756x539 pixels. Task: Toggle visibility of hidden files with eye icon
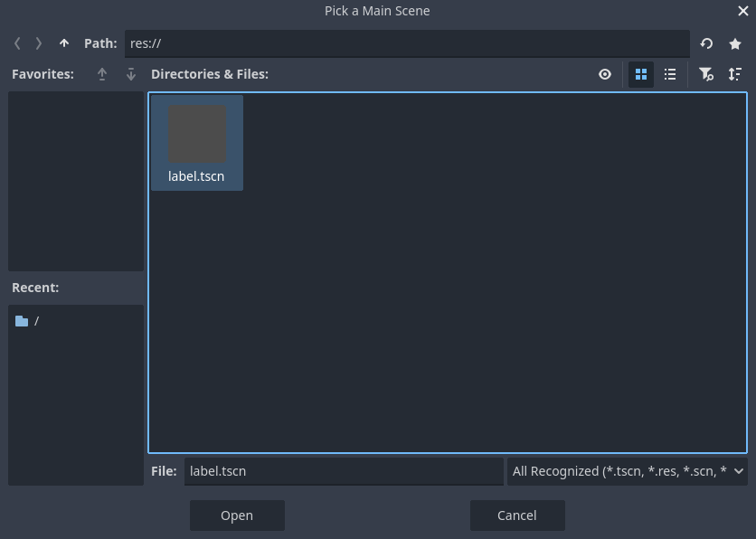(x=604, y=74)
